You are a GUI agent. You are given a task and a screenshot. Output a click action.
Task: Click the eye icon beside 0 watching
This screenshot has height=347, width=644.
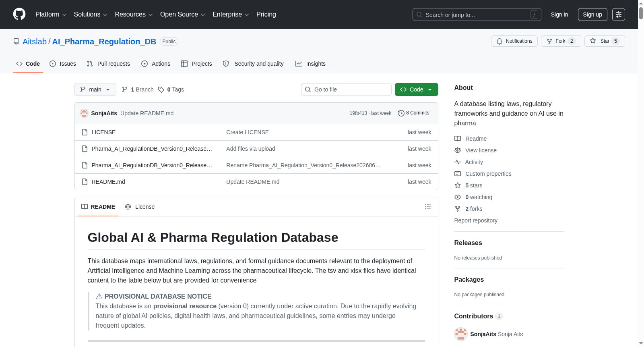click(x=458, y=197)
